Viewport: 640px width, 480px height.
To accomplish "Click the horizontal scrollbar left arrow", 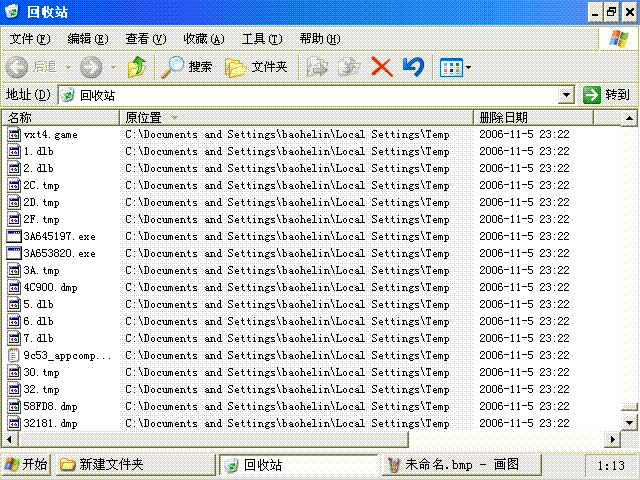I will pos(9,440).
